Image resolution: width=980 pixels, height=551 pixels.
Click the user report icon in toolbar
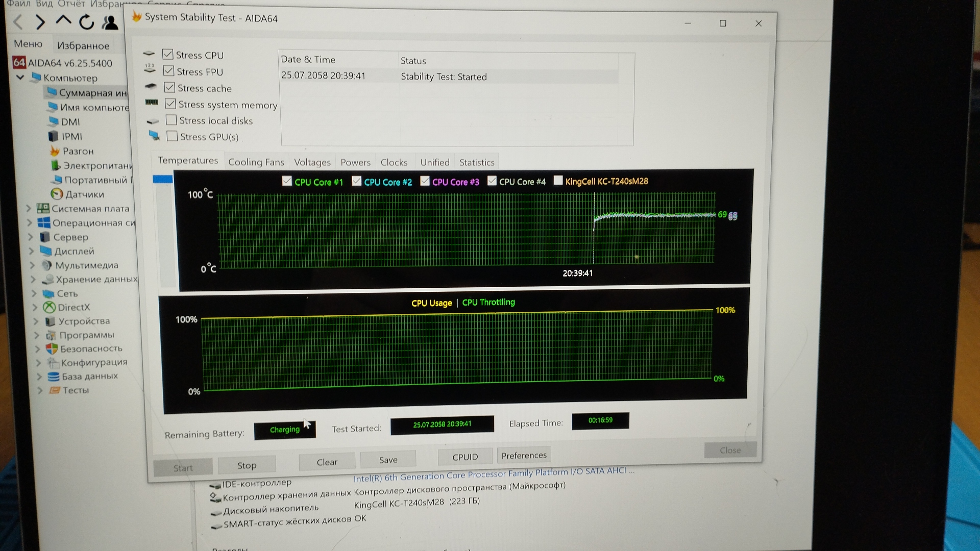tap(110, 22)
